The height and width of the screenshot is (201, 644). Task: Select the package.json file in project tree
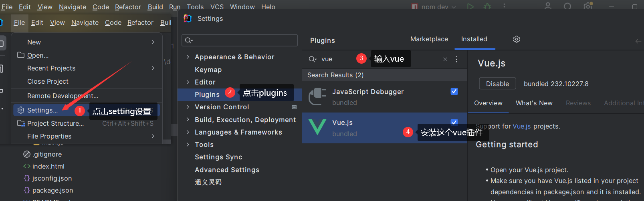pyautogui.click(x=52, y=190)
